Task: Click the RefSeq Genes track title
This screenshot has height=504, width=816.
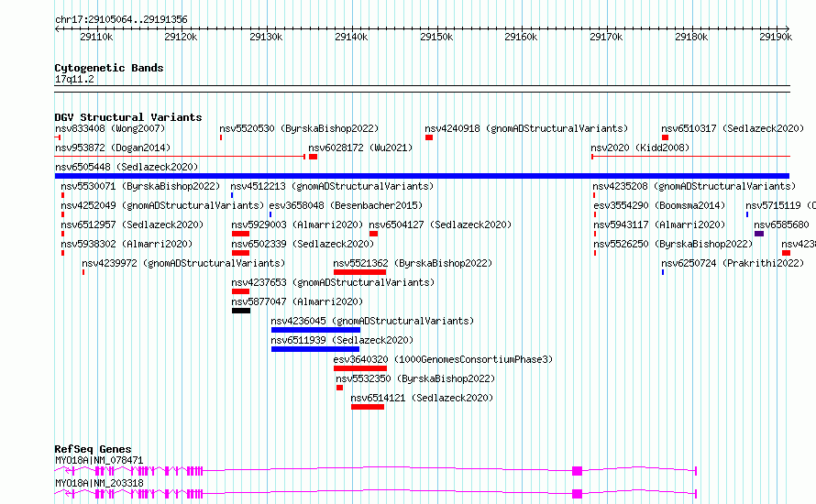Action: pyautogui.click(x=93, y=449)
